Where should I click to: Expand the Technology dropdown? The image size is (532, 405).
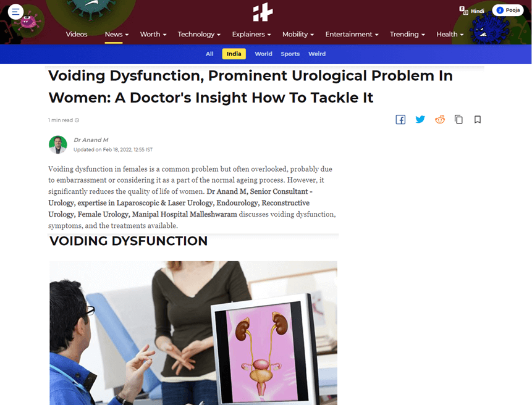199,34
